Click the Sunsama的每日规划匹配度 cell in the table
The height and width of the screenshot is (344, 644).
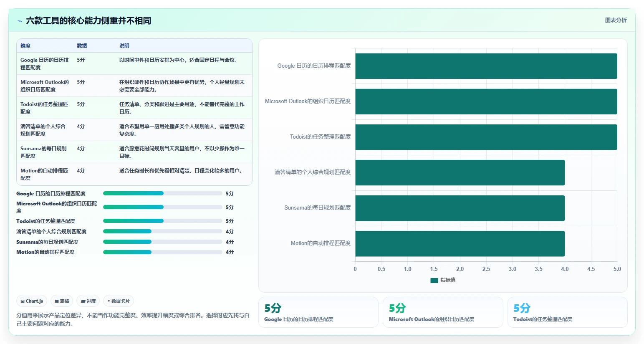(x=45, y=152)
